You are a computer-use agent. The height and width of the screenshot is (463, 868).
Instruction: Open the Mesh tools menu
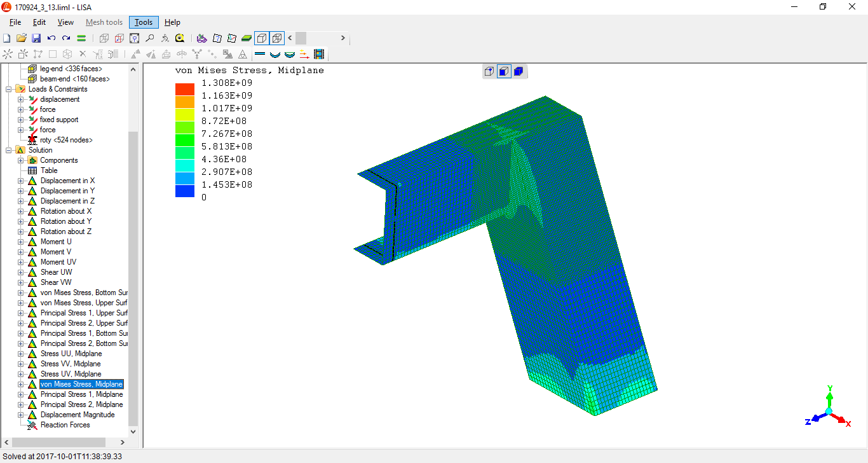(x=104, y=22)
